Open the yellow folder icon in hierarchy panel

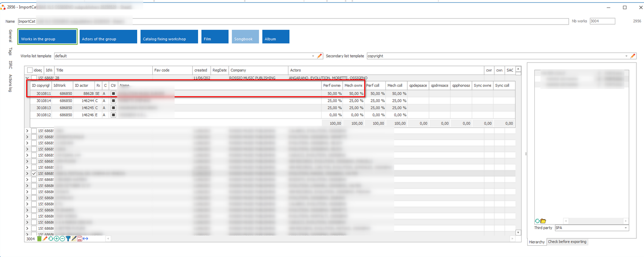click(543, 221)
